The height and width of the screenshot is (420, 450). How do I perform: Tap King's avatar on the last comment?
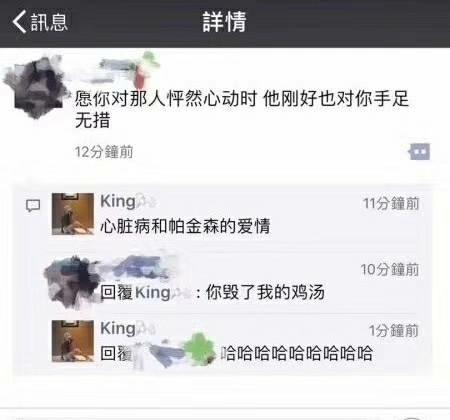(x=73, y=341)
